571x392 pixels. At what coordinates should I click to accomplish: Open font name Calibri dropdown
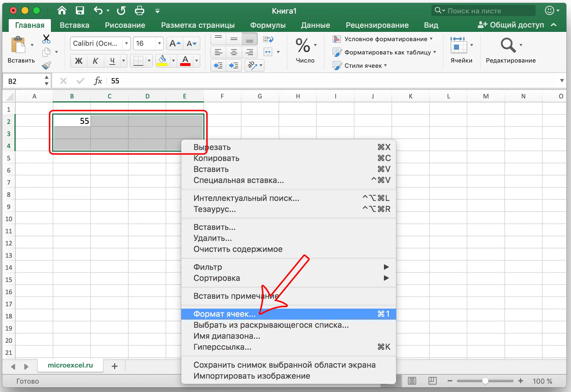(127, 43)
